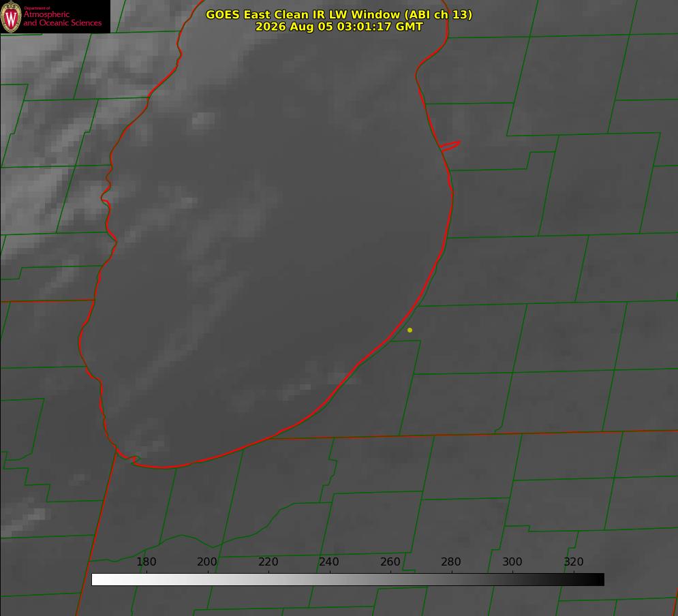Click the 2026 Aug 05 timestamp line

[x=339, y=27]
